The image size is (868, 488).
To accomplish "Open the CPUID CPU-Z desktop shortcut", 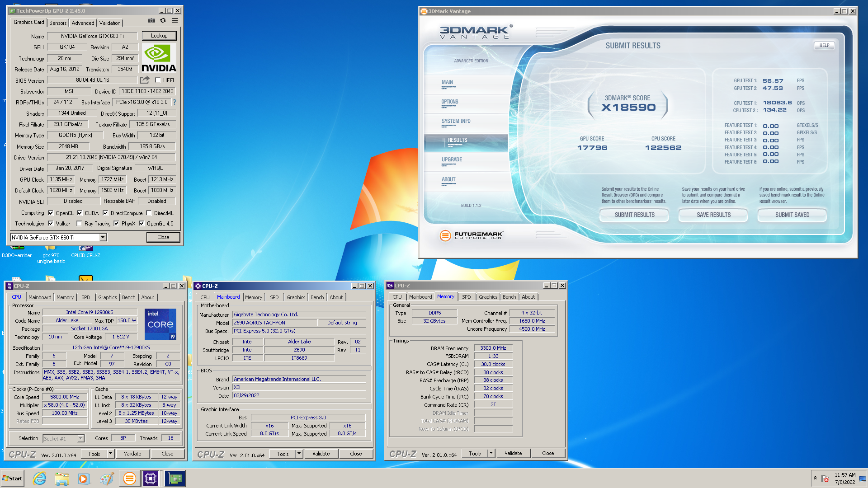I will coord(85,251).
